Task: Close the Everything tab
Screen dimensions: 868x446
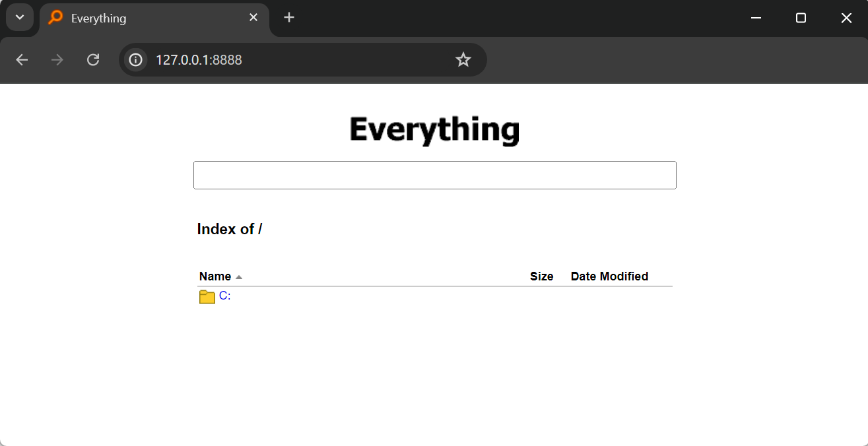Action: click(x=253, y=18)
